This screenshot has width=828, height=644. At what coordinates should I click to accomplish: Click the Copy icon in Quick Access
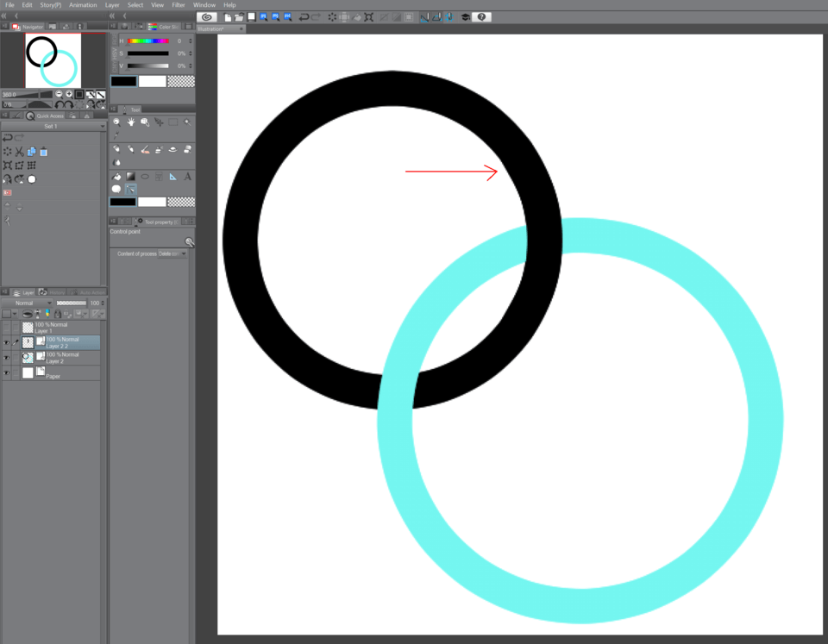click(x=30, y=152)
